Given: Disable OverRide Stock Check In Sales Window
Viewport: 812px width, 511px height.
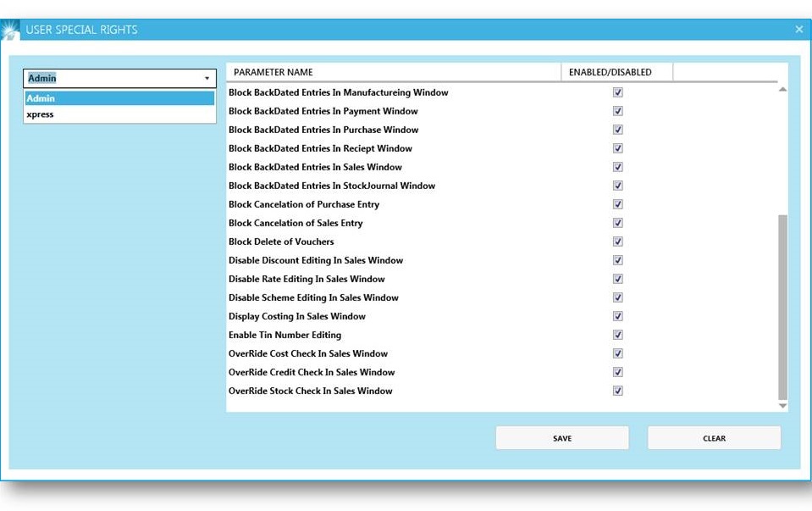Looking at the screenshot, I should coord(617,390).
